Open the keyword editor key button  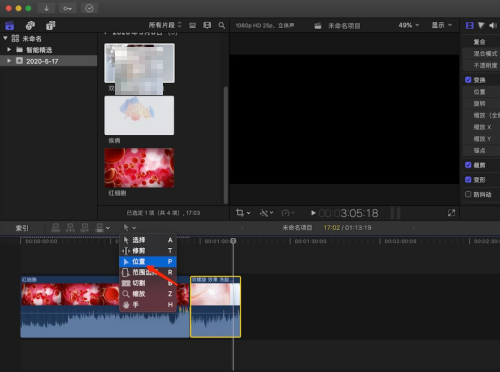coord(68,8)
